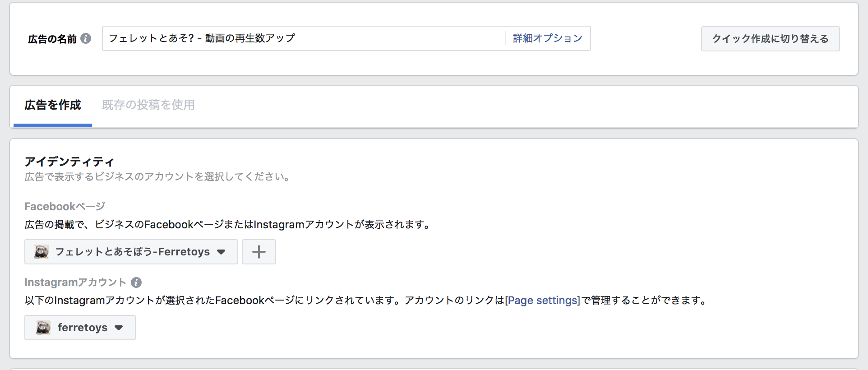Click the 広告で表示するビジネスのアカウント description text
The width and height of the screenshot is (868, 370).
(x=157, y=176)
